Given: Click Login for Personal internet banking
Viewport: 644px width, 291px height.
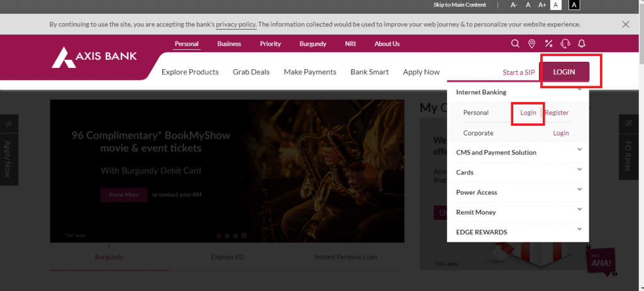Looking at the screenshot, I should [528, 112].
